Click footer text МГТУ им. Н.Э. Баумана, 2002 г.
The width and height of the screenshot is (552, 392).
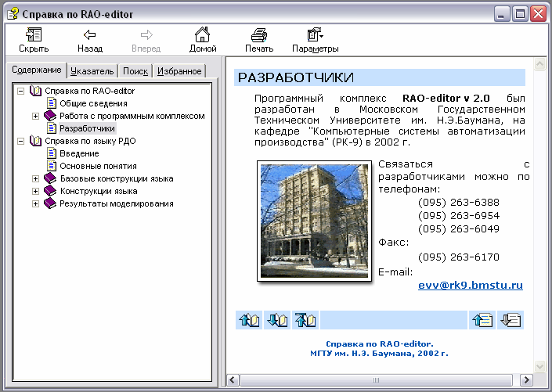click(x=379, y=354)
